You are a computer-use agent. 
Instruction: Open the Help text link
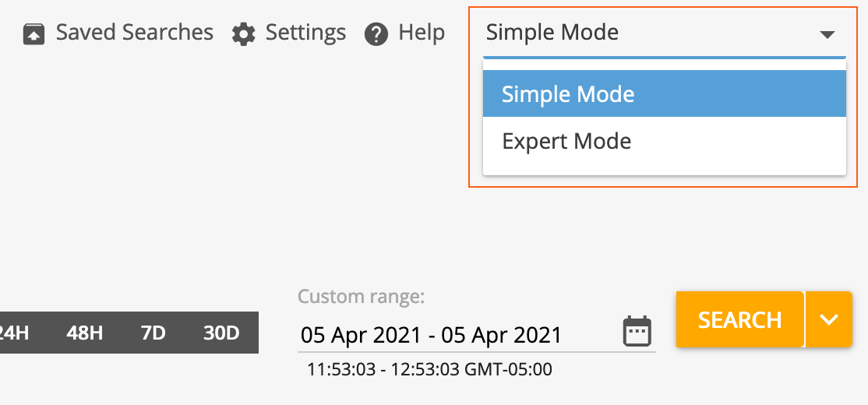click(422, 33)
